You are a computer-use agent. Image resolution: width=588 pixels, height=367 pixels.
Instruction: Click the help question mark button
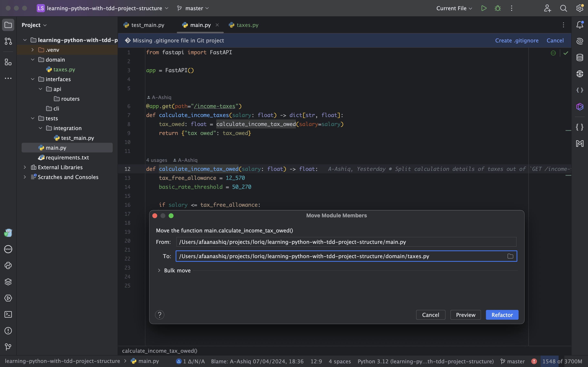[160, 315]
